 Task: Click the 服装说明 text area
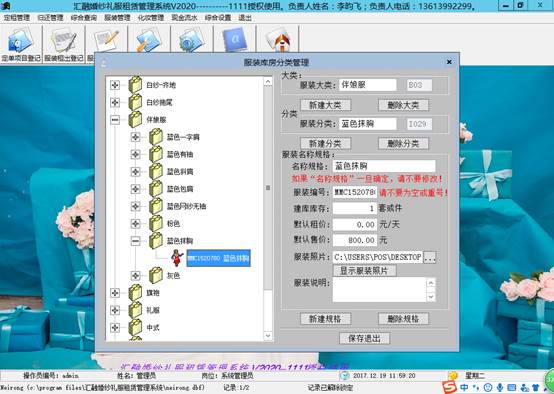click(x=380, y=290)
